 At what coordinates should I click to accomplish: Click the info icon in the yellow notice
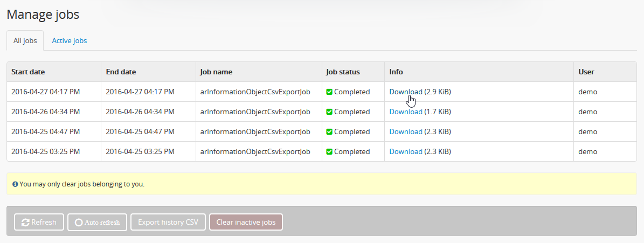click(x=15, y=184)
